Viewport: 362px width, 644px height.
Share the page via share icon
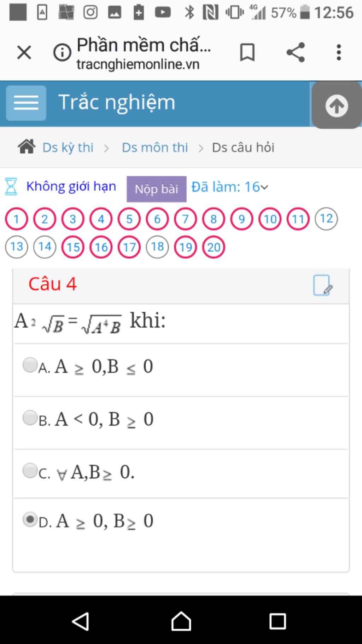(x=296, y=52)
